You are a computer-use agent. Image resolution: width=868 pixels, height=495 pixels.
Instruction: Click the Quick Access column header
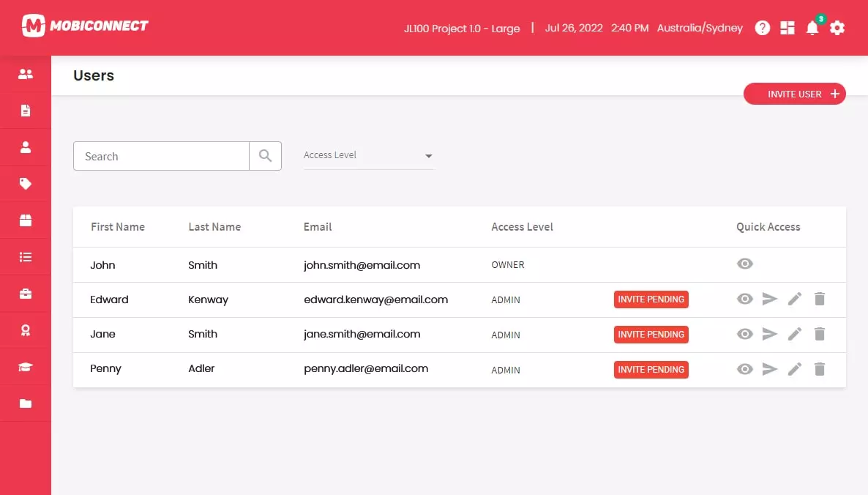(768, 226)
